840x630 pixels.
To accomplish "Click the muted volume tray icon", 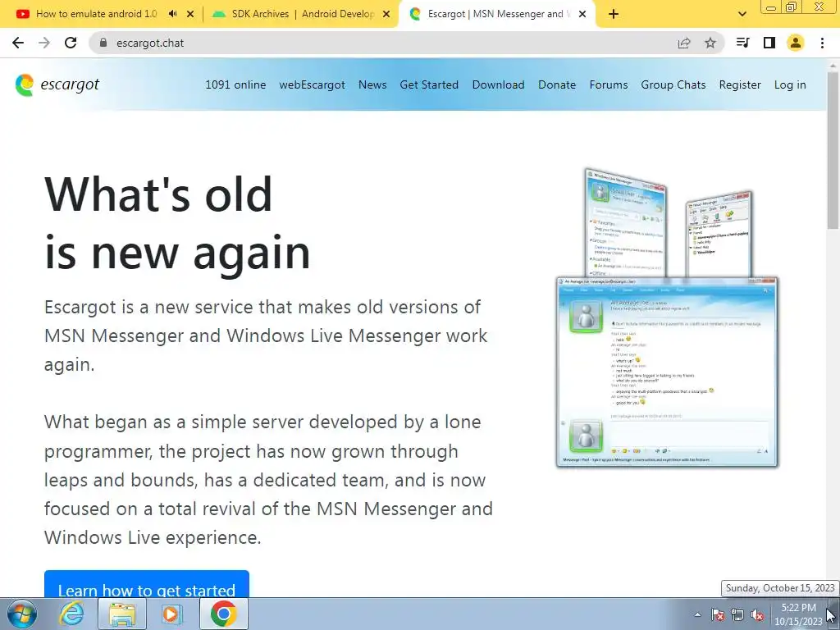I will click(757, 614).
